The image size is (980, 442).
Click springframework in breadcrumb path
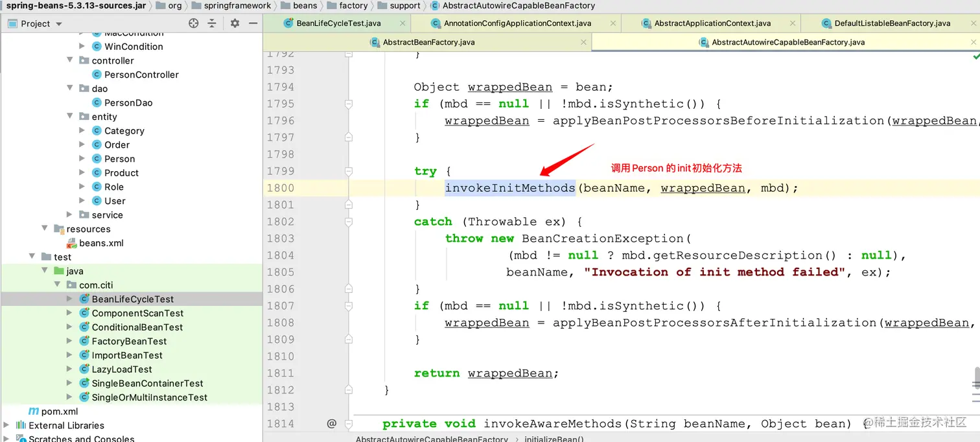pyautogui.click(x=238, y=5)
